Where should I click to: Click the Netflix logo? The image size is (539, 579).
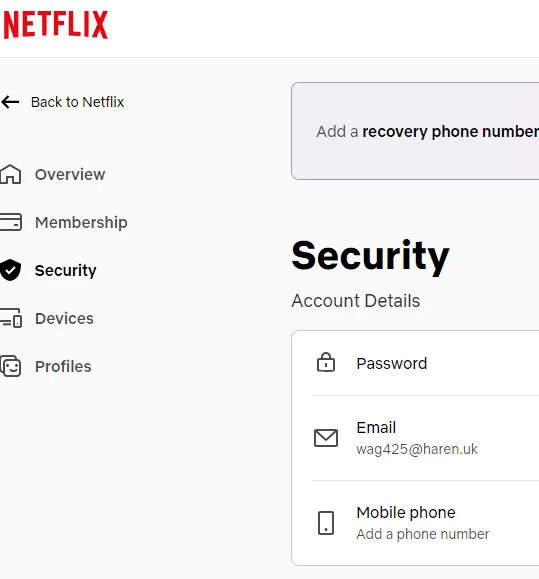(x=55, y=24)
